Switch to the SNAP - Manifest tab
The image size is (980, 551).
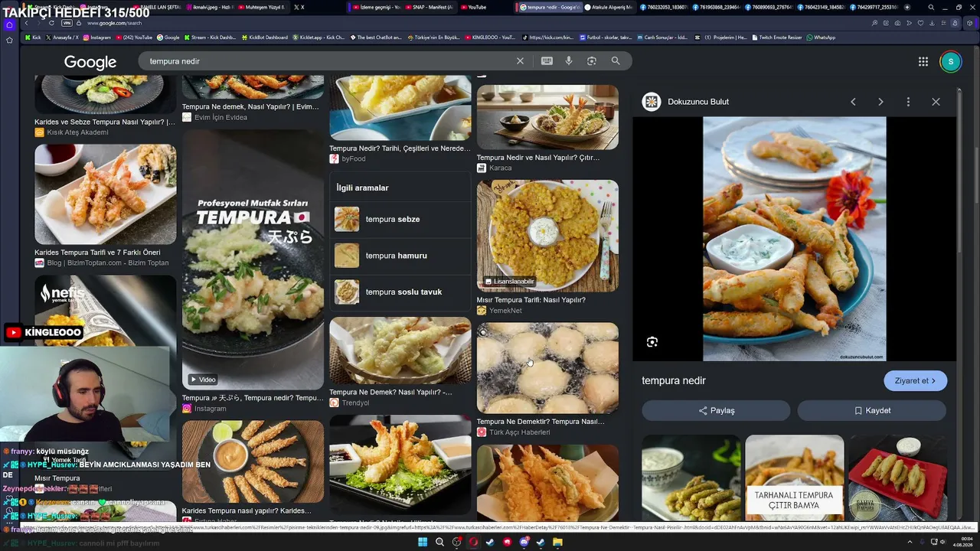tap(430, 7)
